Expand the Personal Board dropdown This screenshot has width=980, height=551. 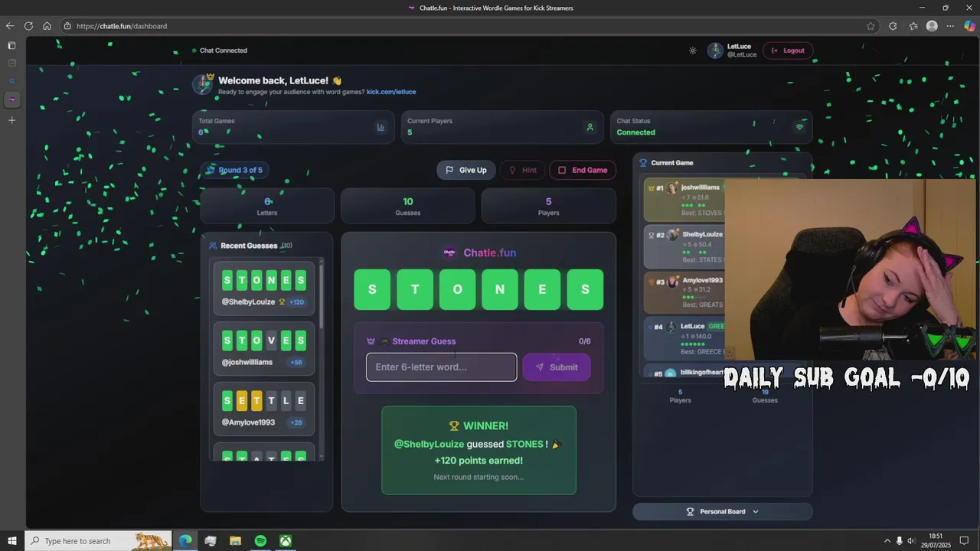[722, 511]
